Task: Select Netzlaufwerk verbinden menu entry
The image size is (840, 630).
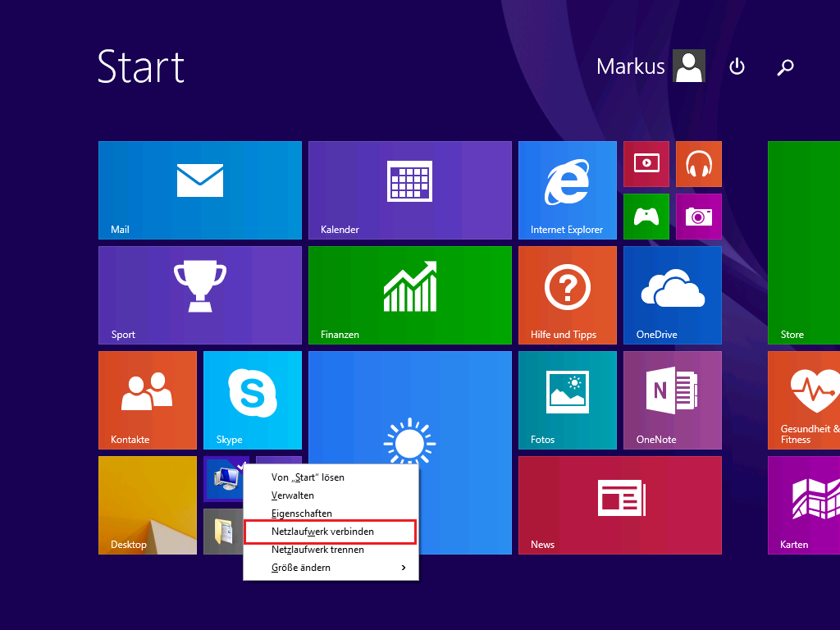Action: point(330,532)
